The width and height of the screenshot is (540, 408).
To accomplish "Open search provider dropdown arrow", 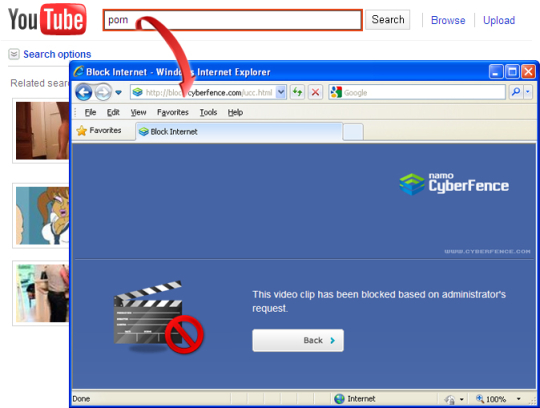I will coord(528,92).
